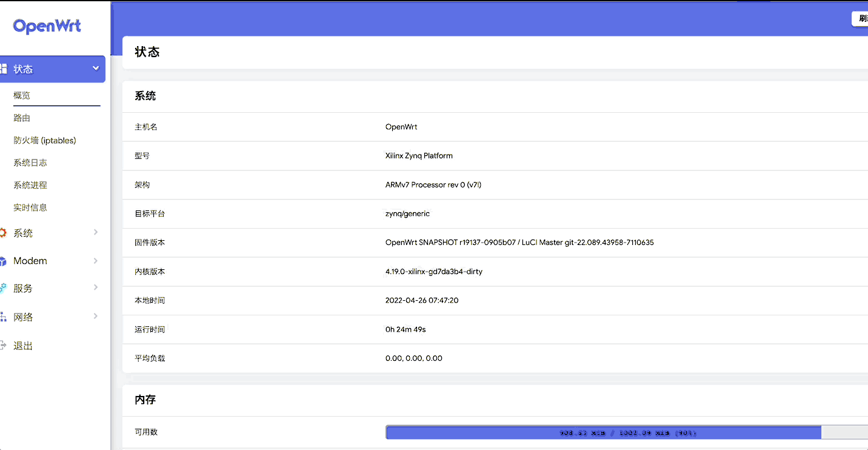Click the 主机名 label
Screen dimensions: 868x450
coord(146,127)
